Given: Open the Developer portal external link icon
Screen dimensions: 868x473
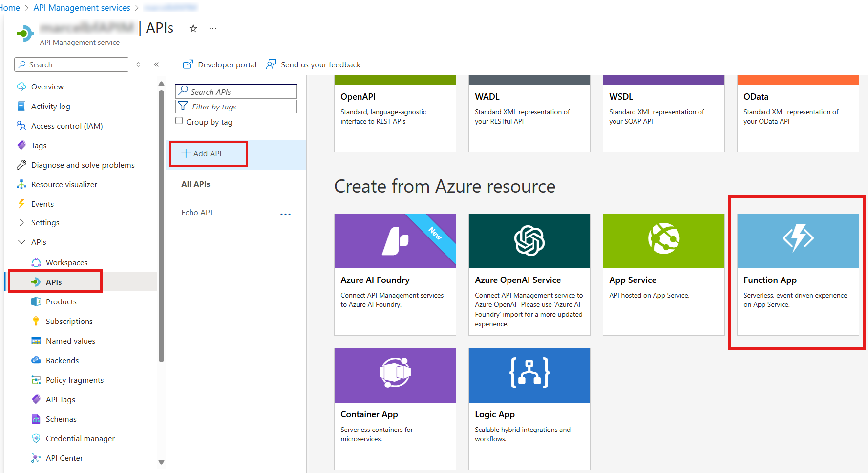Looking at the screenshot, I should [x=188, y=64].
